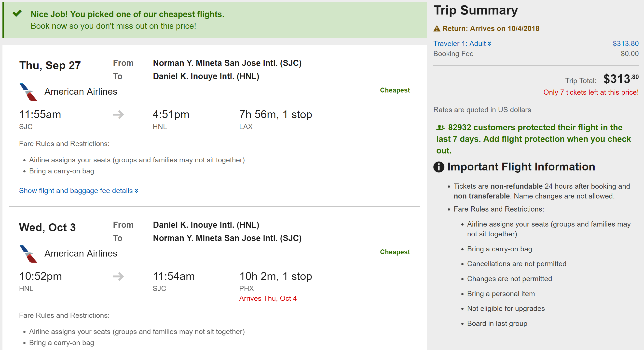
Task: Click the $313.80 traveler price link
Action: coord(626,44)
